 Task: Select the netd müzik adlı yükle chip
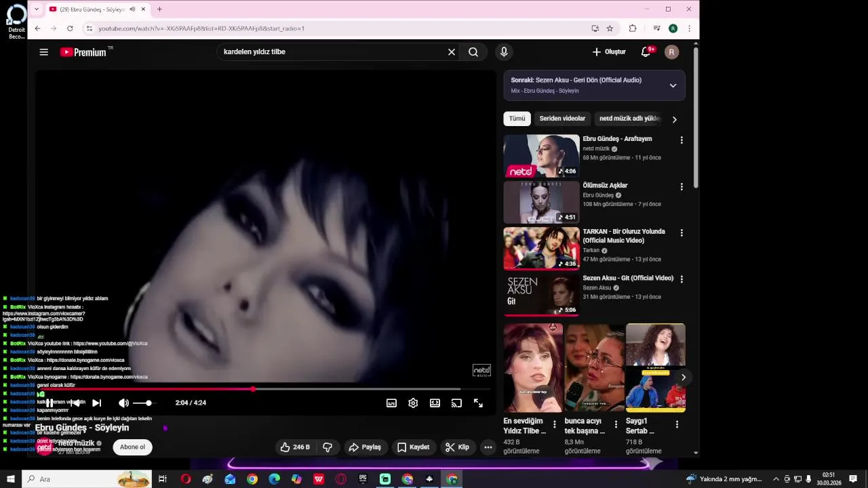(x=629, y=119)
